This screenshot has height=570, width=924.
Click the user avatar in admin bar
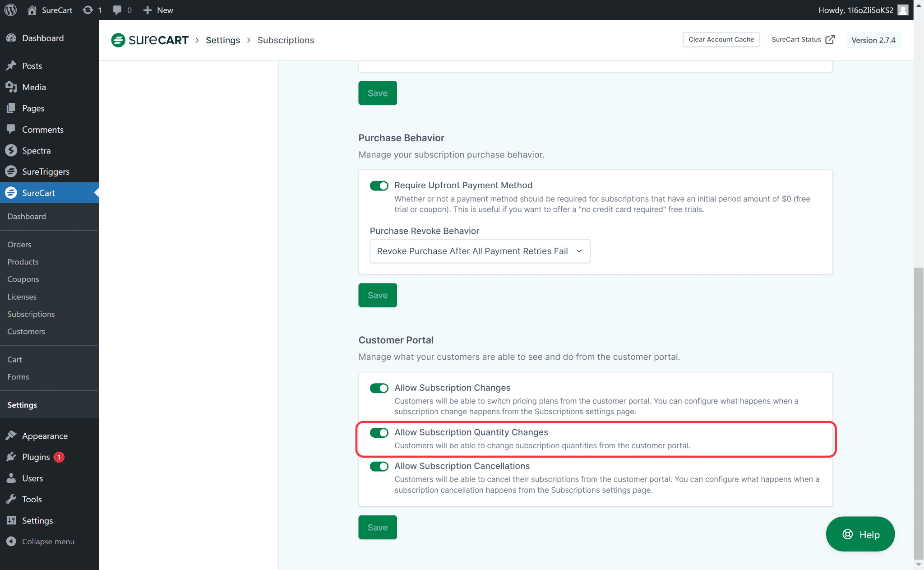click(x=903, y=10)
